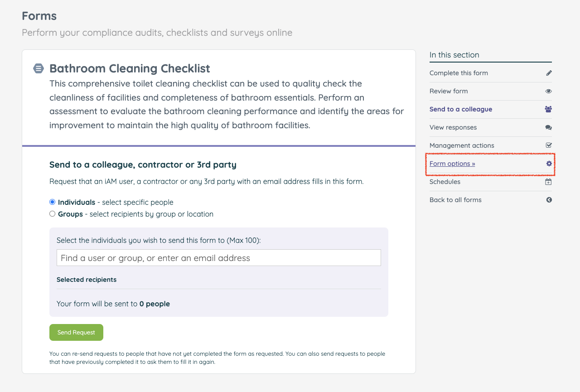Open the Review form page
This screenshot has height=392, width=580.
(449, 91)
